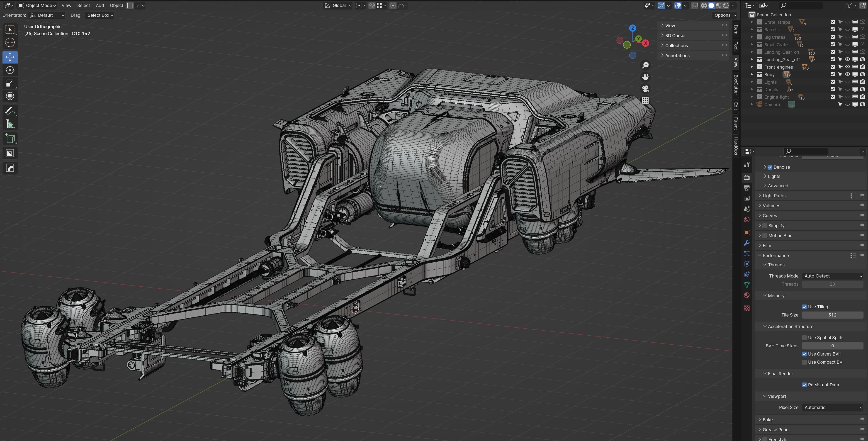Hide the Body collection with eye icon
868x441 pixels.
(x=847, y=74)
